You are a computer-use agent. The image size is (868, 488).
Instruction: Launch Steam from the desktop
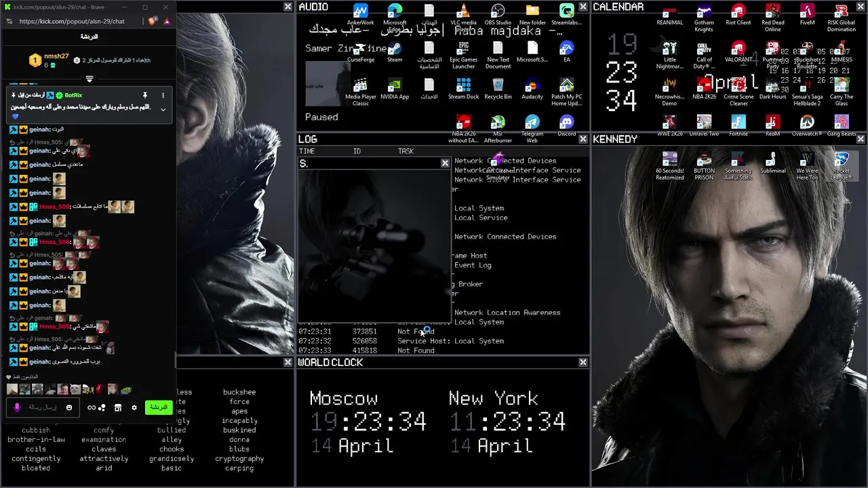pos(395,52)
